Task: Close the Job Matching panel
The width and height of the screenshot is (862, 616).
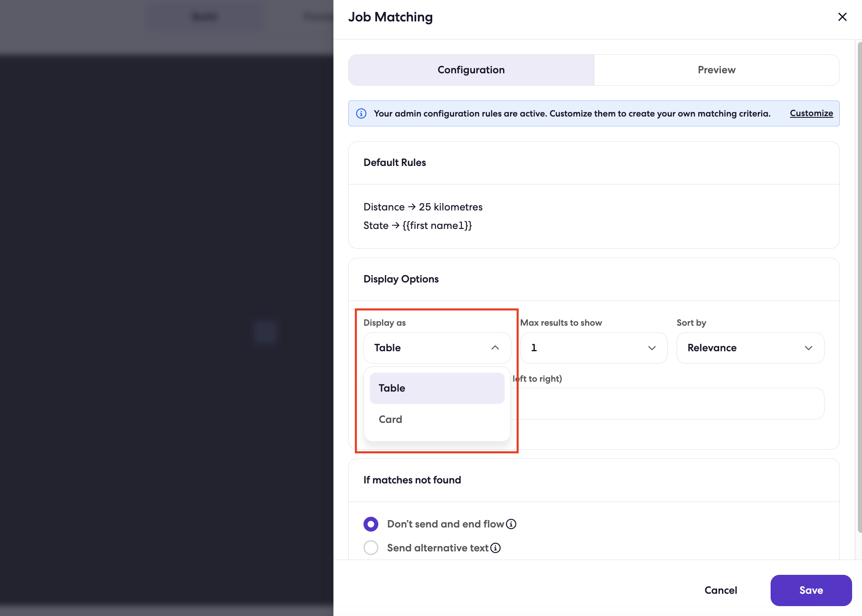Action: (842, 17)
